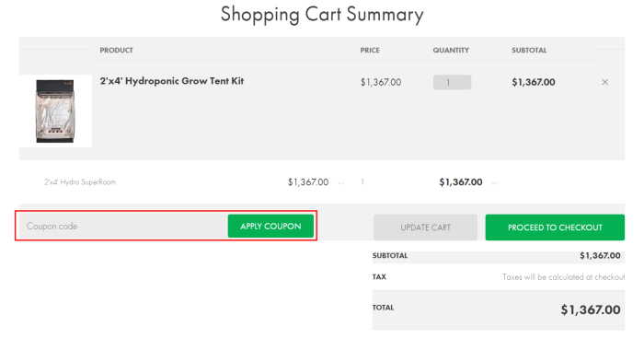644x338 pixels.
Task: Edit the quantity field showing 1
Action: 452,82
